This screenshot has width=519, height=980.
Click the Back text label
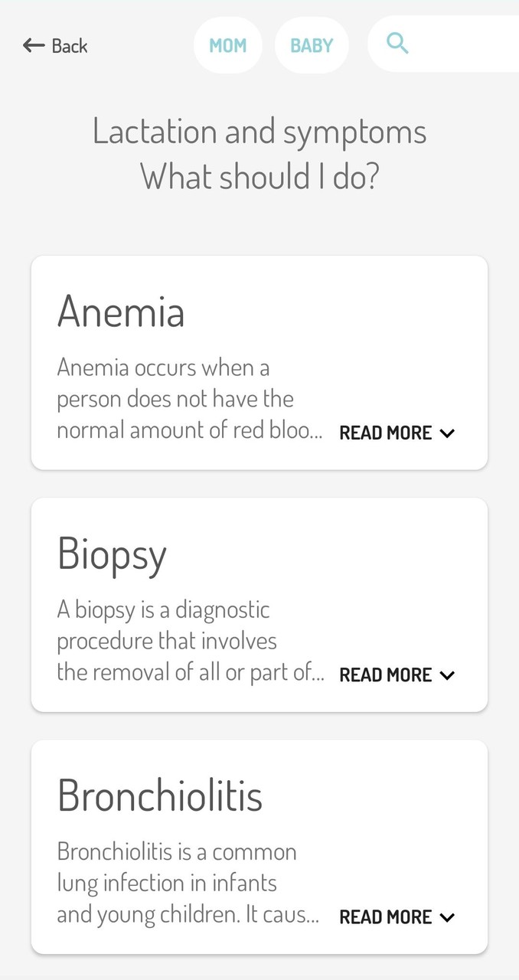[70, 45]
